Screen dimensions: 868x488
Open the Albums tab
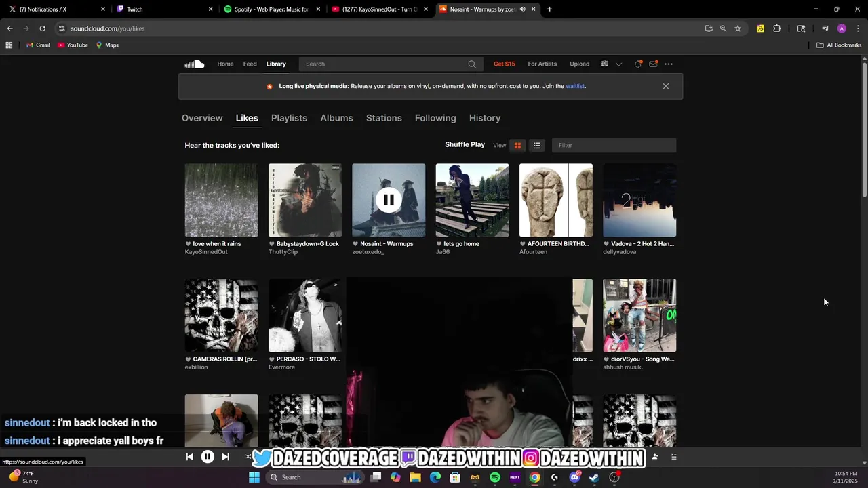pos(336,118)
